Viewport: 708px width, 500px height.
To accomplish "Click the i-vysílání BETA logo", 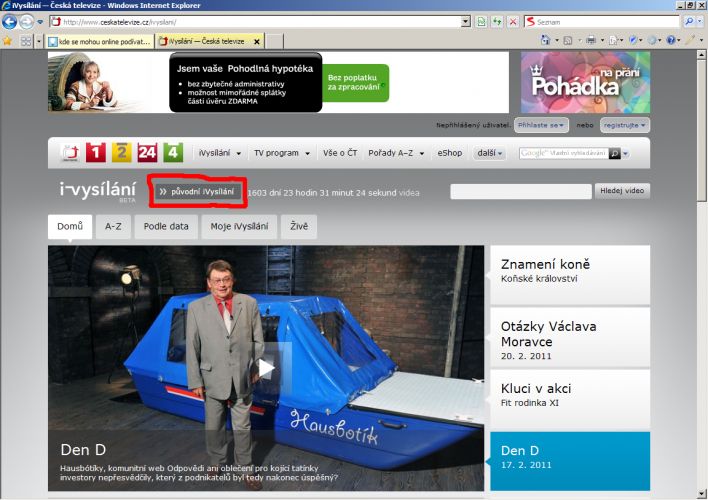I will point(98,192).
